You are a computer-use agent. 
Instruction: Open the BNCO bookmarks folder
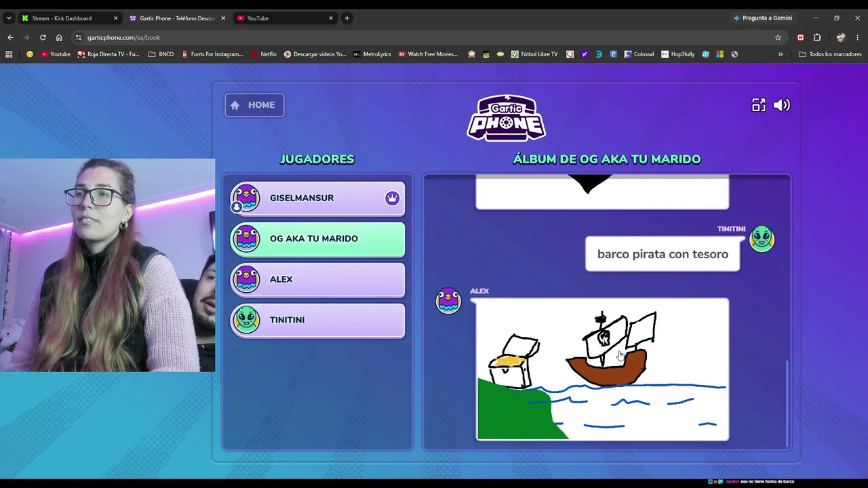click(x=161, y=54)
